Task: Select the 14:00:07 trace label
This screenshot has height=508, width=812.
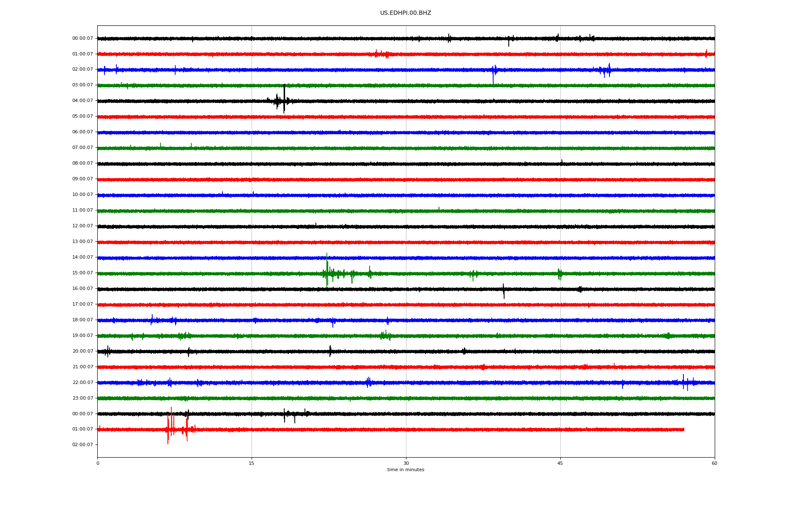Action: tap(82, 257)
